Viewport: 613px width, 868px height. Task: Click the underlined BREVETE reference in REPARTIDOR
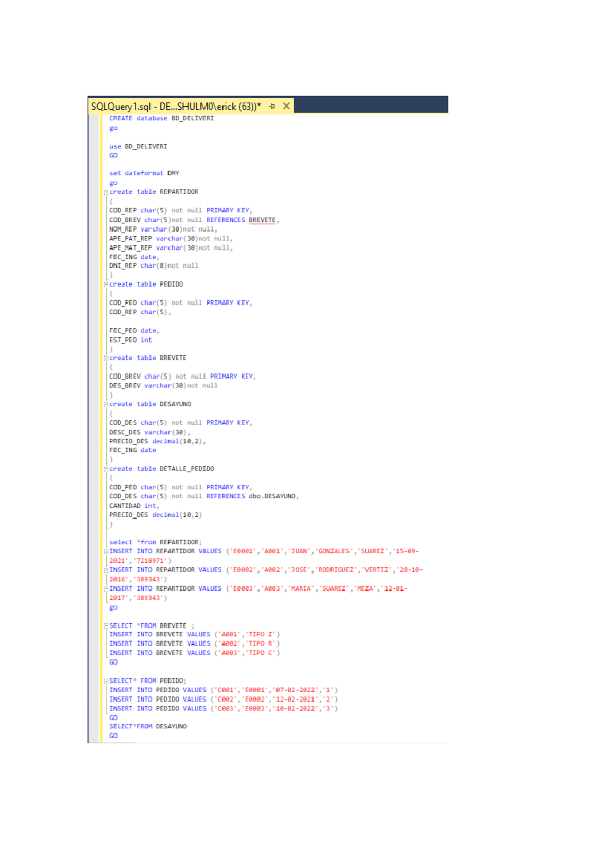[x=262, y=220]
